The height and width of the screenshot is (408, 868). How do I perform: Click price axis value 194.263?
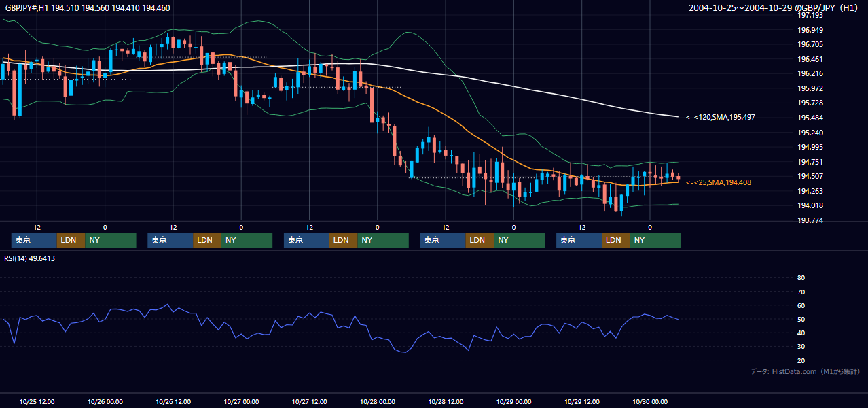coord(810,191)
